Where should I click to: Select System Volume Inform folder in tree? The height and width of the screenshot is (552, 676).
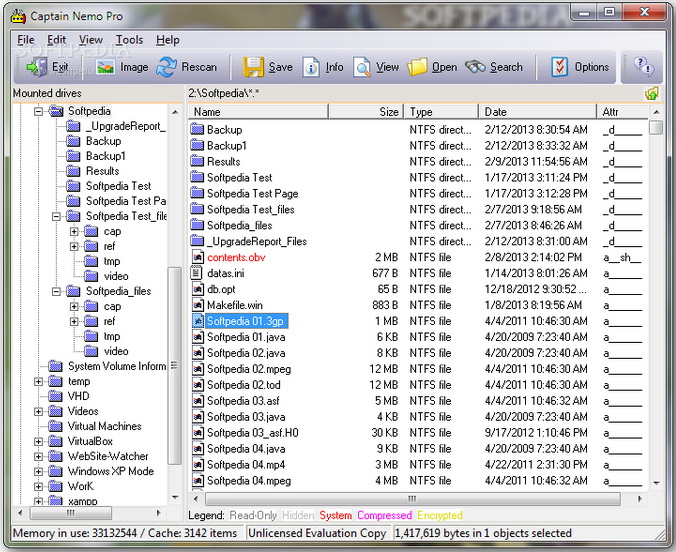(117, 367)
